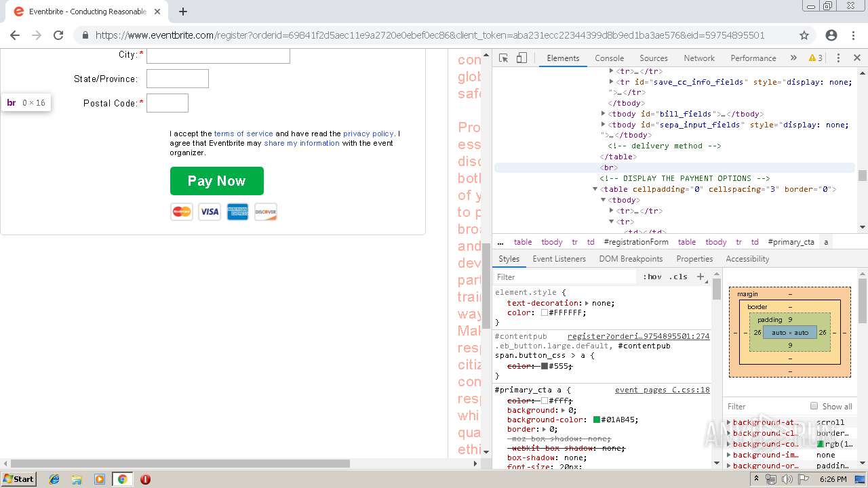Open the Windows Start menu
This screenshot has width=868, height=488.
point(18,479)
